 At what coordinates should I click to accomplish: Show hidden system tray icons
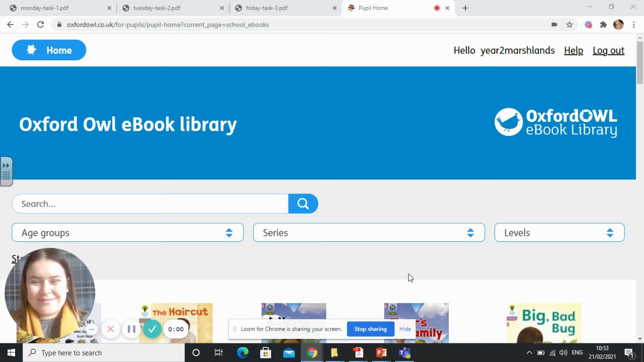tap(529, 353)
